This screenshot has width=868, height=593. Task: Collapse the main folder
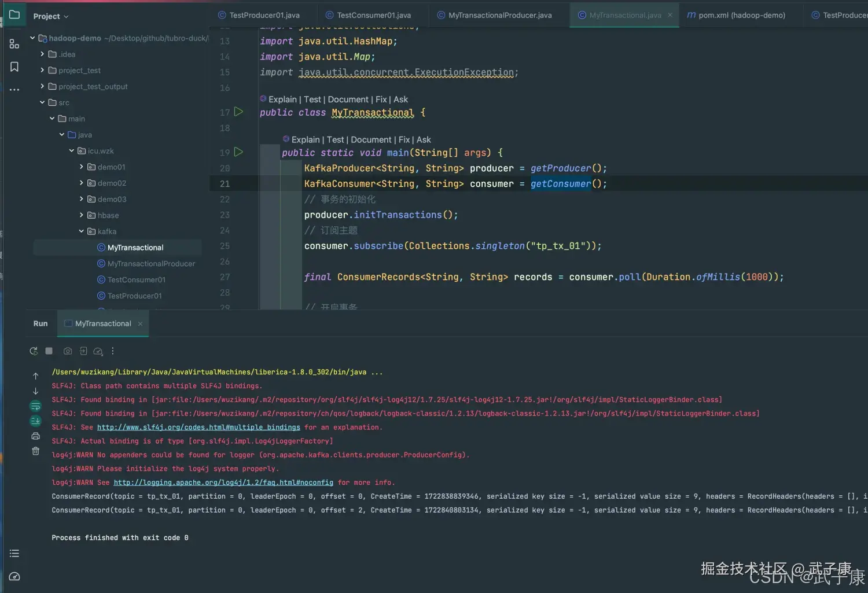(x=52, y=119)
